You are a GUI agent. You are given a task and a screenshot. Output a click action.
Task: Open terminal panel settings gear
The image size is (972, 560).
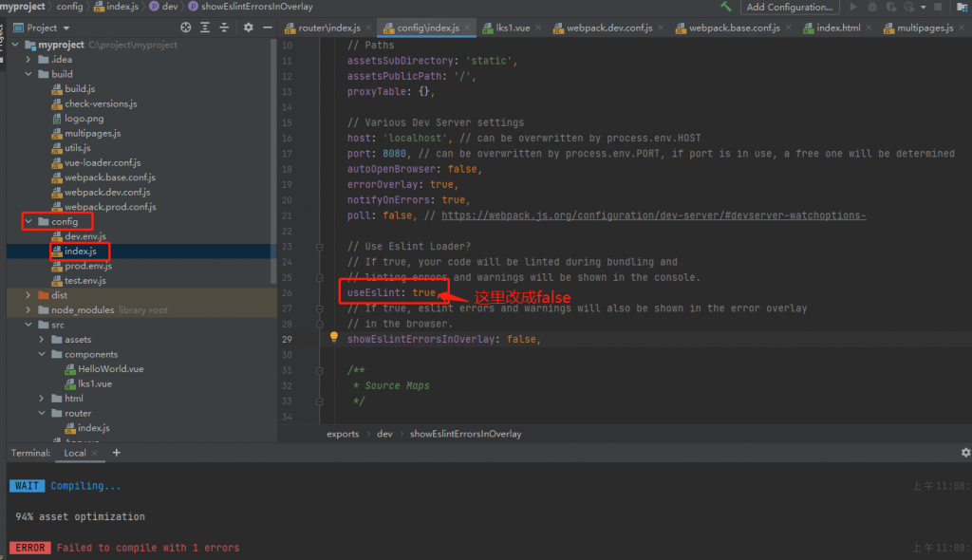(x=965, y=453)
